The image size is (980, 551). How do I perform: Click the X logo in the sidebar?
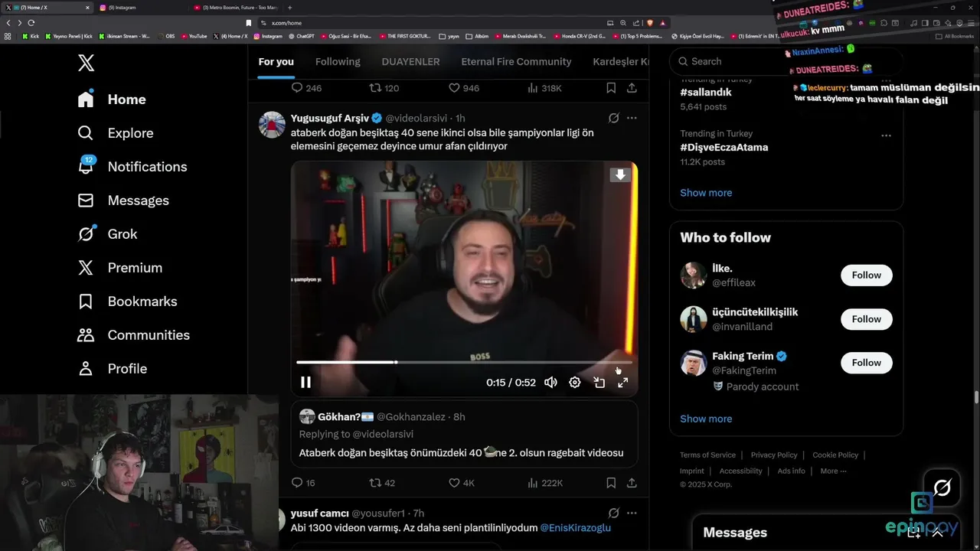[x=87, y=63]
